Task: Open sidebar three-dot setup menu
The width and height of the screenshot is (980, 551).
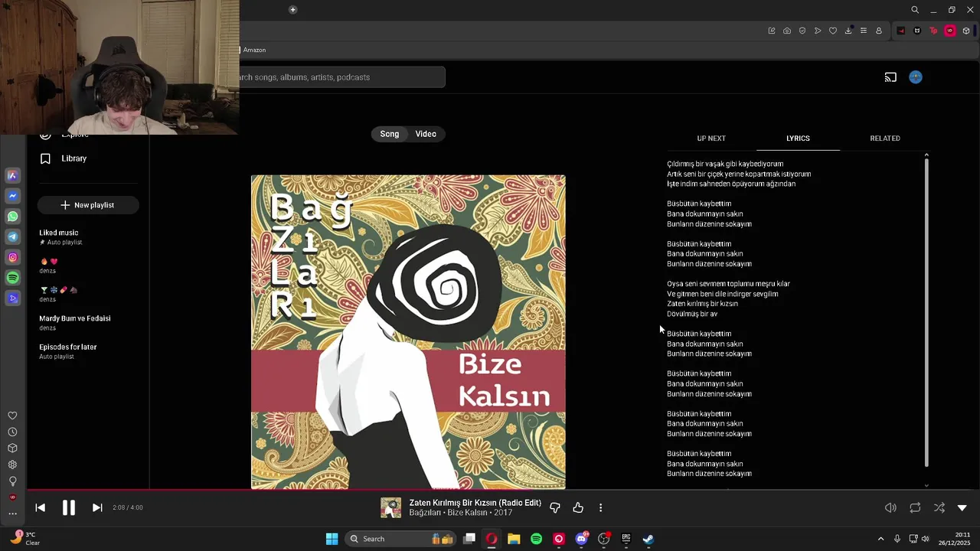Action: click(x=12, y=514)
